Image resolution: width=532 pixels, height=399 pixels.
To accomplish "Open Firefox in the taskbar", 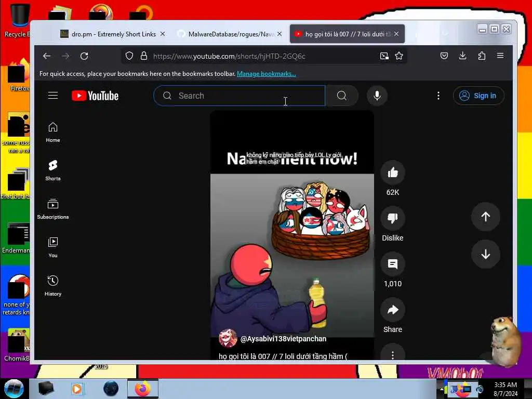I will [x=143, y=389].
